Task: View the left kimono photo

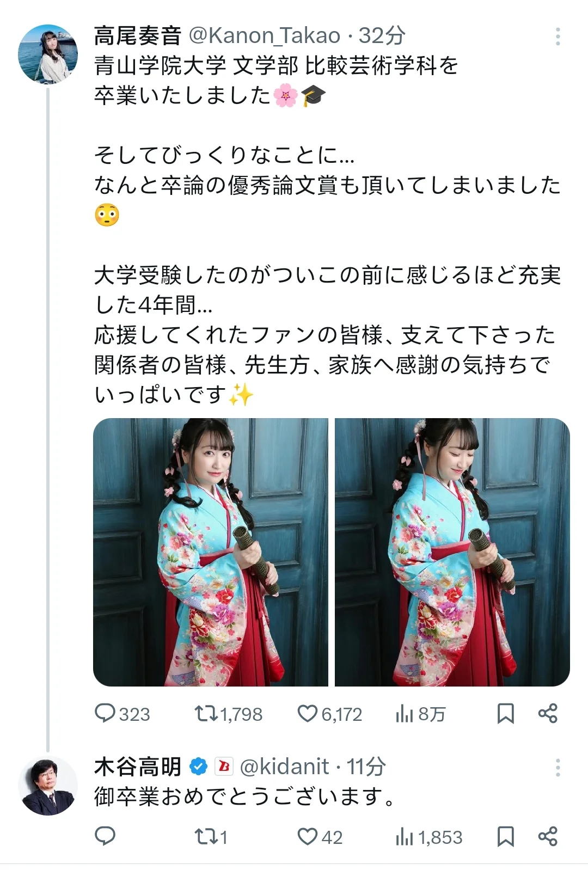Action: pos(211,552)
